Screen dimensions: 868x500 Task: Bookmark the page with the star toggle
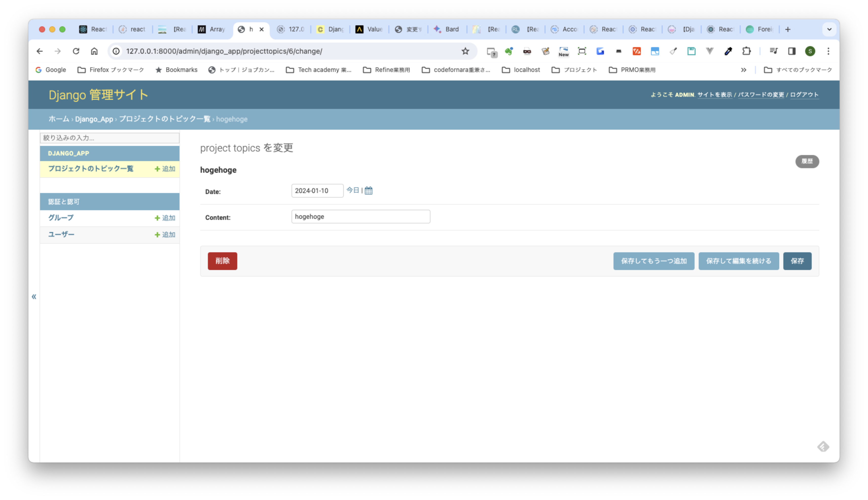pyautogui.click(x=465, y=51)
